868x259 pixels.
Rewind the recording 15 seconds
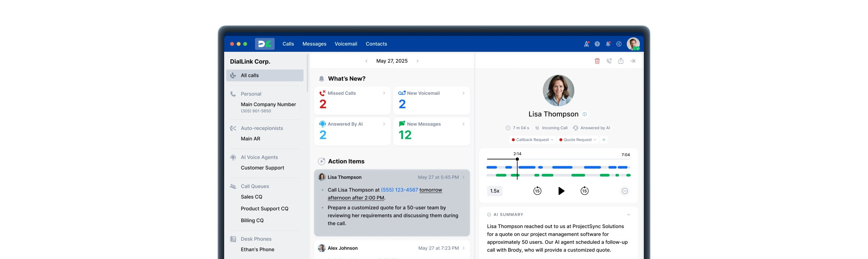click(537, 191)
